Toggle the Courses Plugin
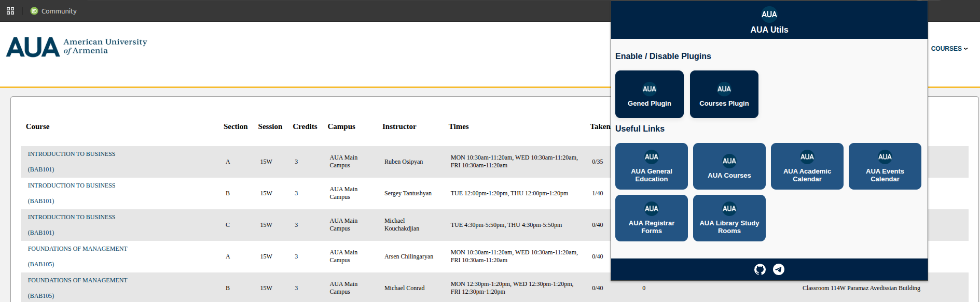Image resolution: width=980 pixels, height=302 pixels. (x=724, y=94)
